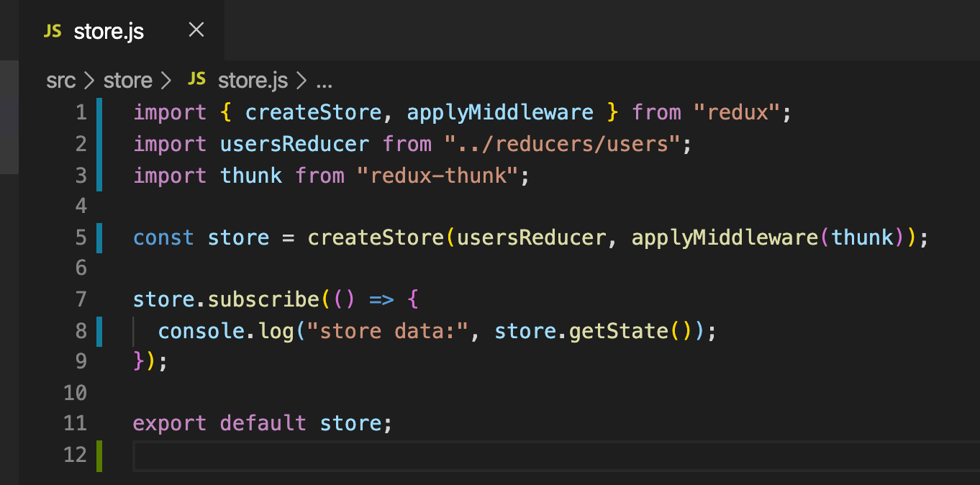Viewport: 980px width, 485px height.
Task: Click the blue gutter bar next to line 2
Action: (x=99, y=144)
